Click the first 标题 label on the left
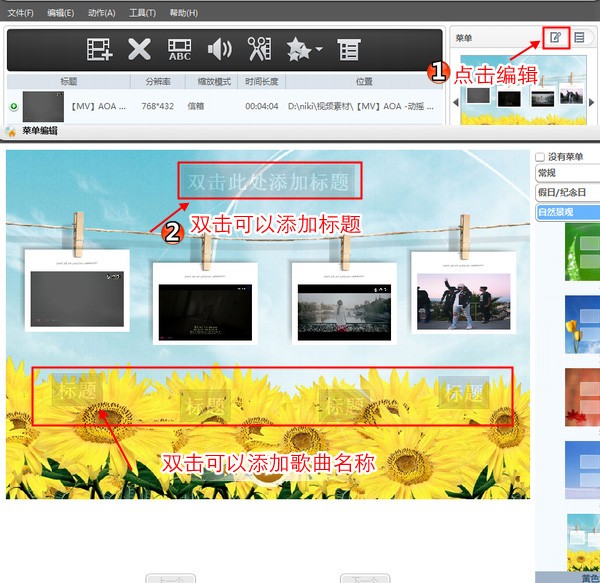The image size is (600, 583). point(77,389)
